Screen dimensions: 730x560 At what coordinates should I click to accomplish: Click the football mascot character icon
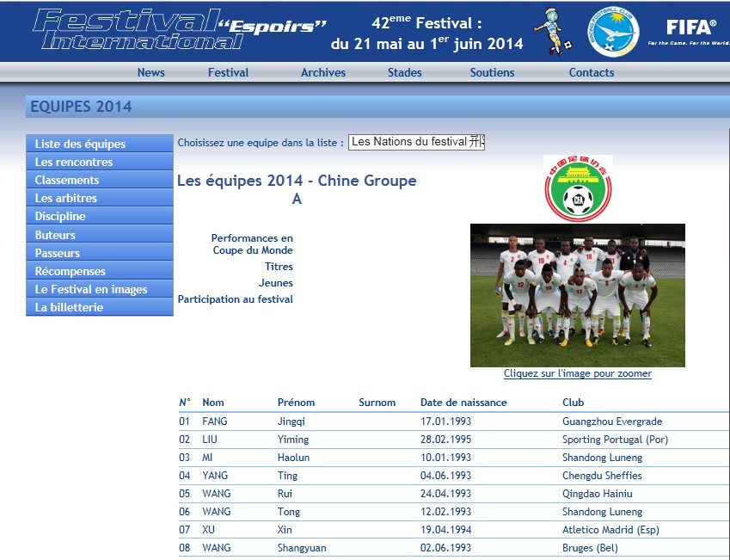(552, 31)
